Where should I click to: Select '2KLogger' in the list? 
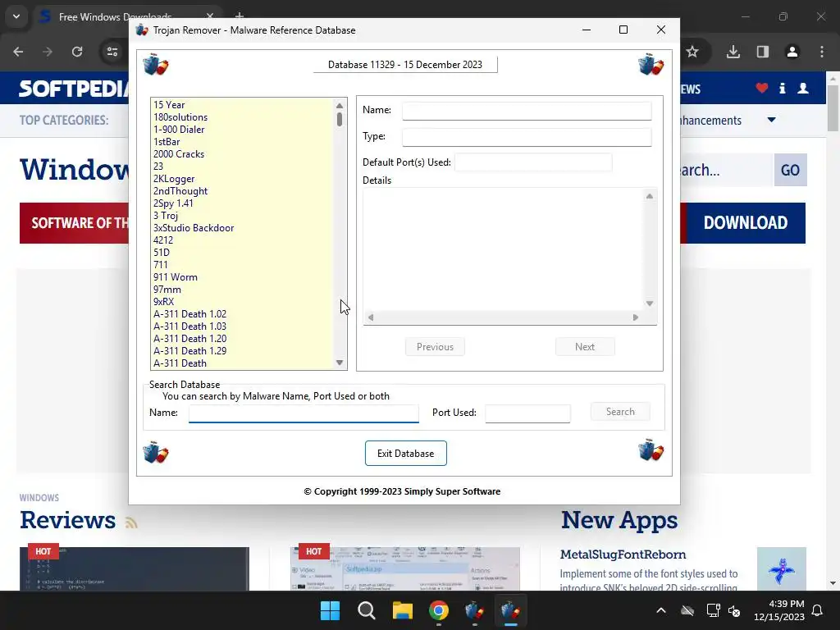tap(174, 179)
